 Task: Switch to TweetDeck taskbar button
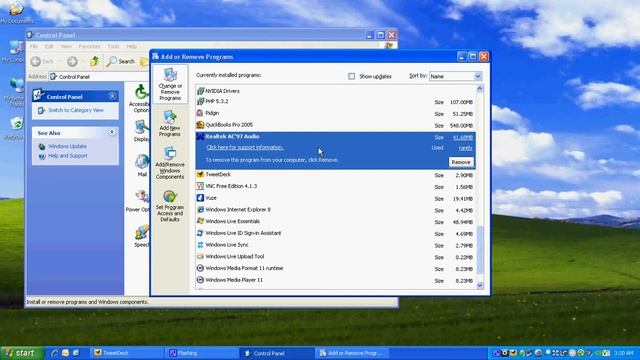[128, 353]
